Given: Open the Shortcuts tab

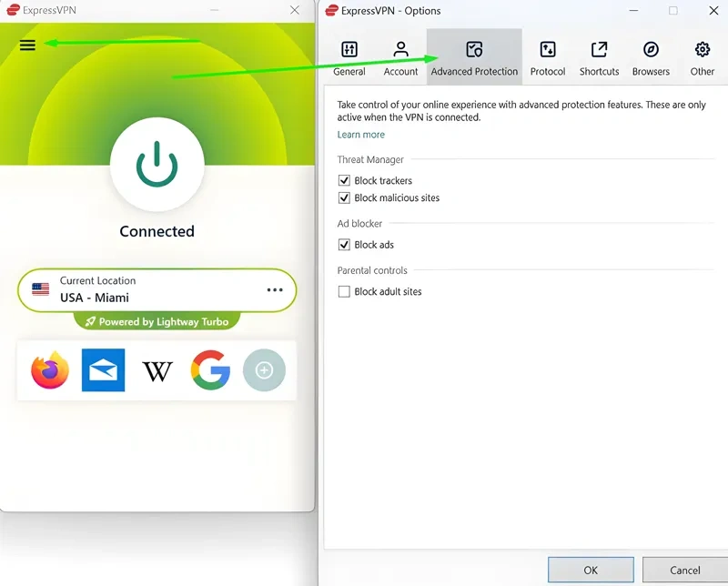Looking at the screenshot, I should [x=599, y=58].
